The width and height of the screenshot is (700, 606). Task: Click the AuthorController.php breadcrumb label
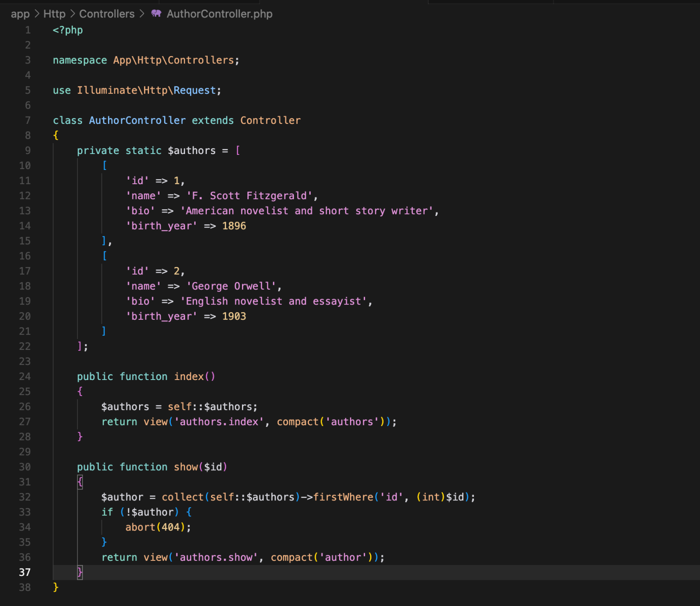pos(219,14)
